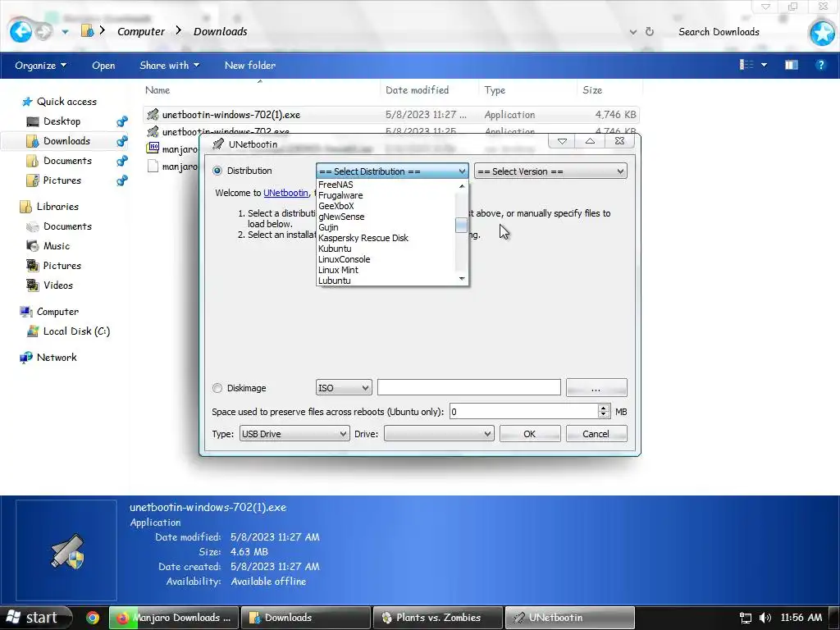Screen dimensions: 840x630
Task: Sort files by Date modified column
Action: (x=418, y=90)
